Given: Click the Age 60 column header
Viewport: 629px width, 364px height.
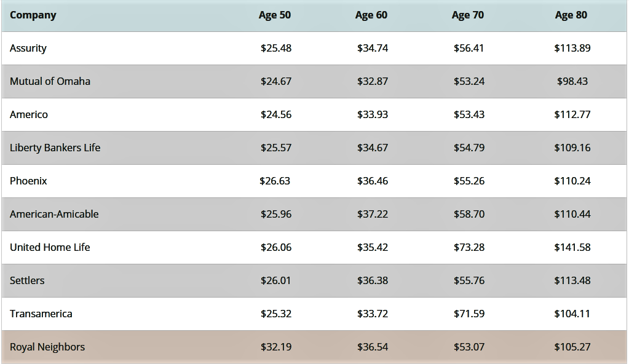Looking at the screenshot, I should 371,15.
